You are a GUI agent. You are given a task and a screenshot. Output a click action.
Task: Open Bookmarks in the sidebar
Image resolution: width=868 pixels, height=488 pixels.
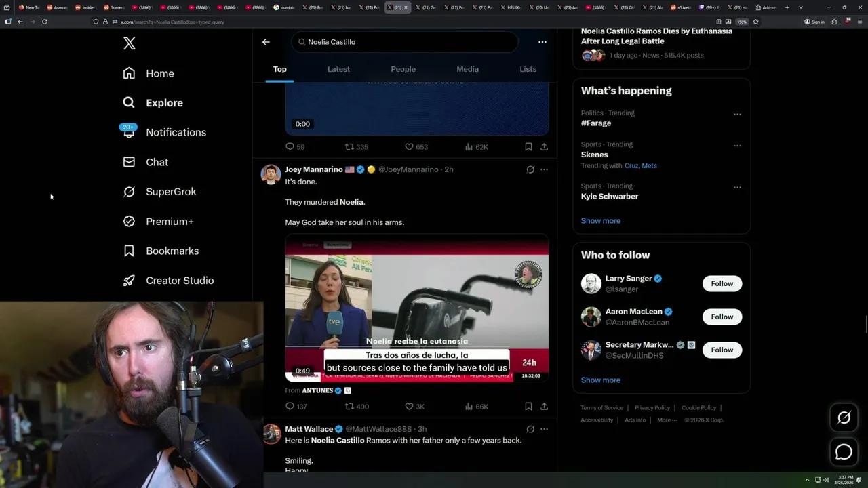coord(161,251)
